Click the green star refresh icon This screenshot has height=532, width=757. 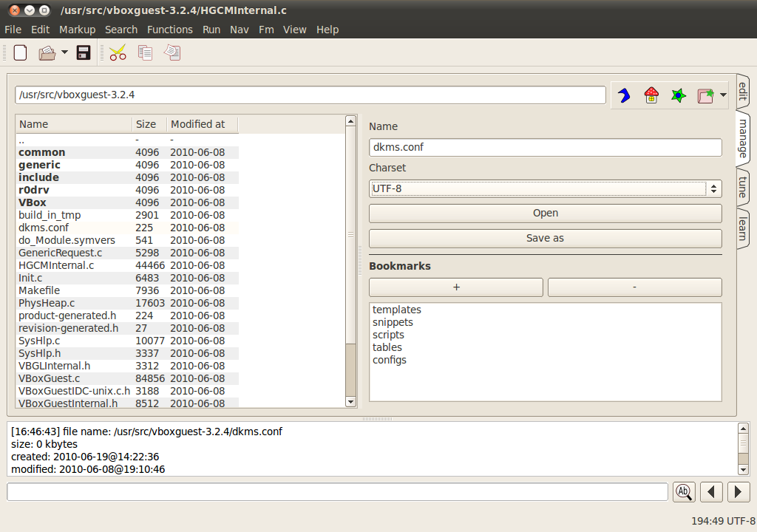[679, 95]
